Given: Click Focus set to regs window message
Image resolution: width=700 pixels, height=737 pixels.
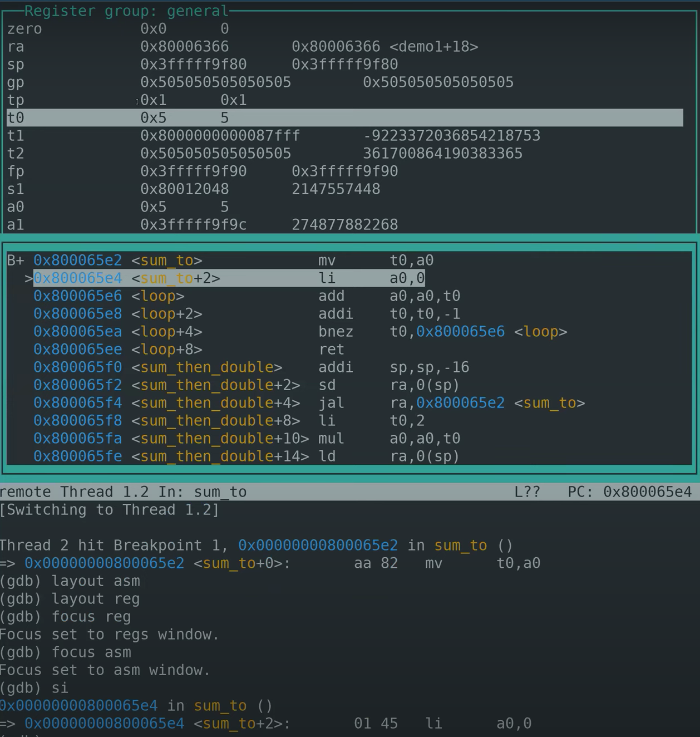Looking at the screenshot, I should (110, 635).
